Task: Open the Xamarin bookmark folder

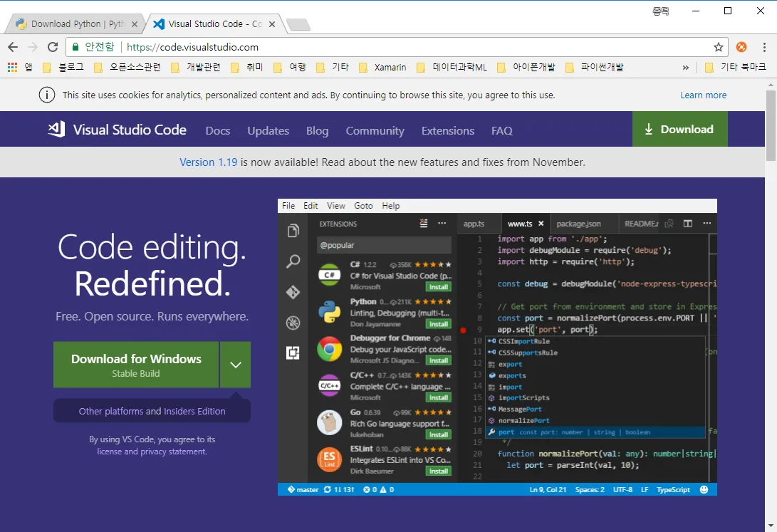Action: click(382, 68)
